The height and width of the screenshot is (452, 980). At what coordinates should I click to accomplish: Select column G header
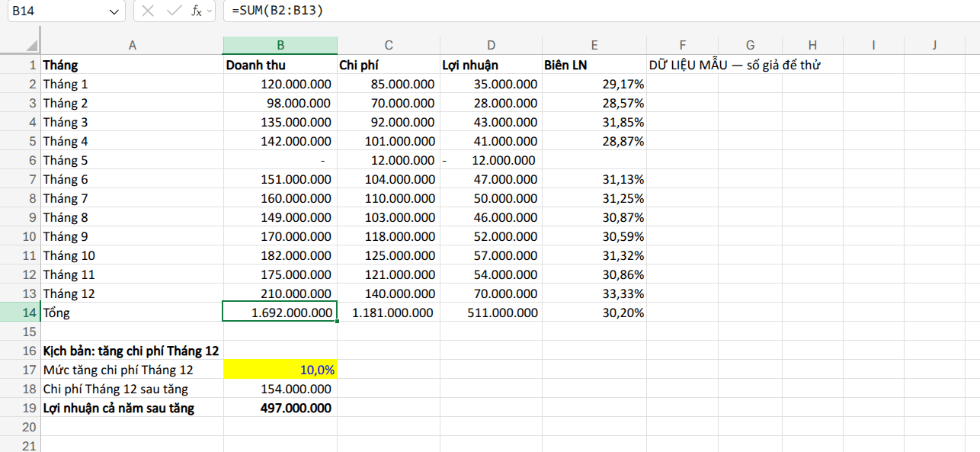coord(751,46)
